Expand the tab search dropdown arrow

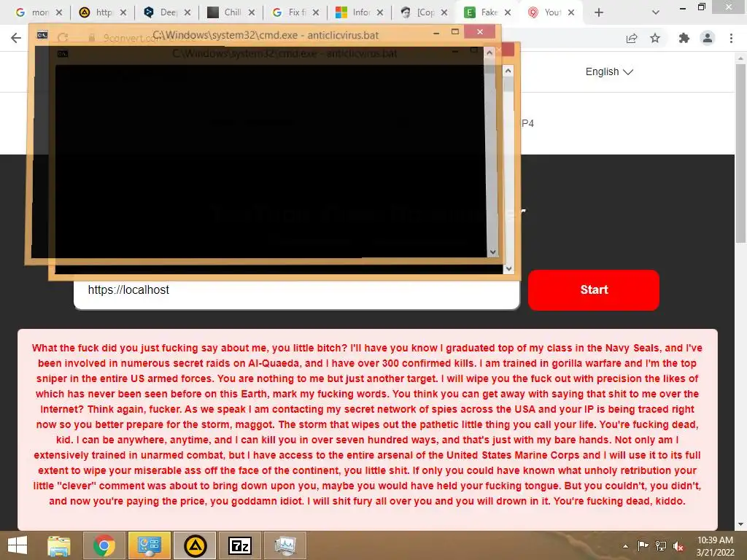[656, 12]
